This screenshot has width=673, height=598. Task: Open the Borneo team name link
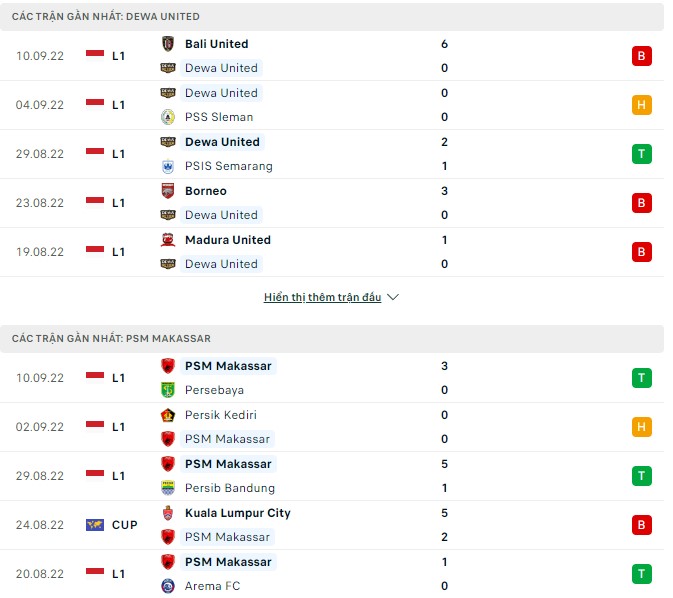tap(206, 191)
